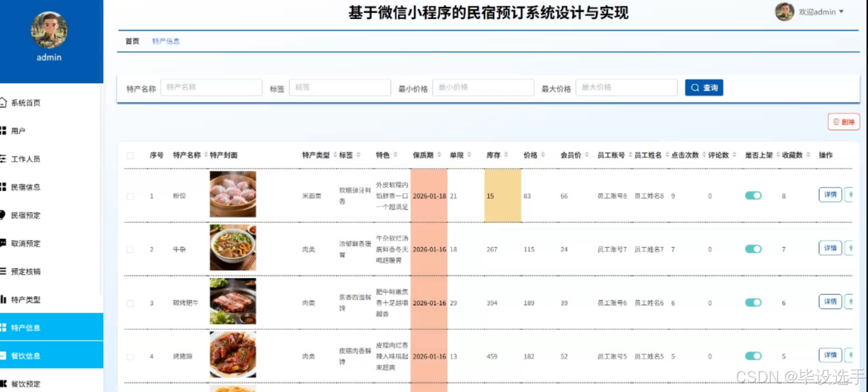Tick the checkbox for row 碳烤肥牛

pos(130,304)
